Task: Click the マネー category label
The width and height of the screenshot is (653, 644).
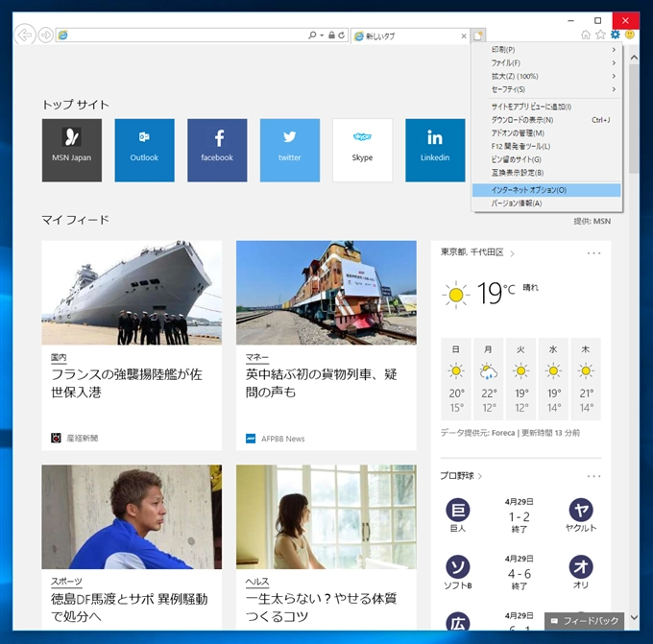Action: (257, 357)
